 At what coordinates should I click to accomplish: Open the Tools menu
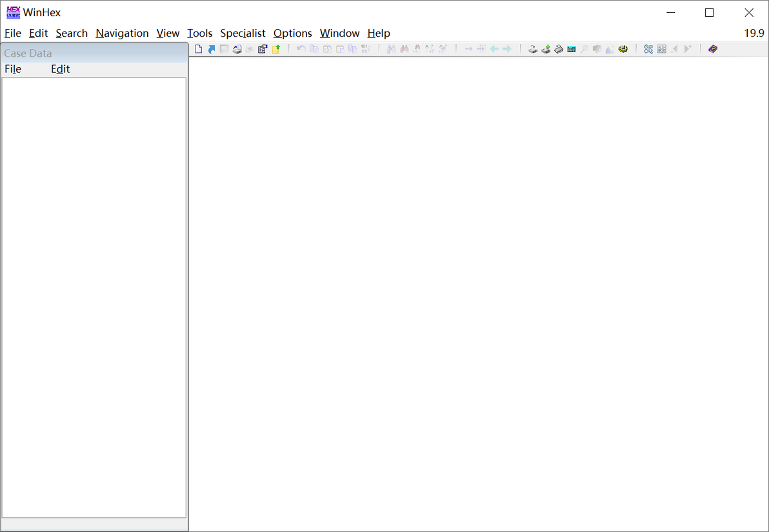pyautogui.click(x=199, y=34)
